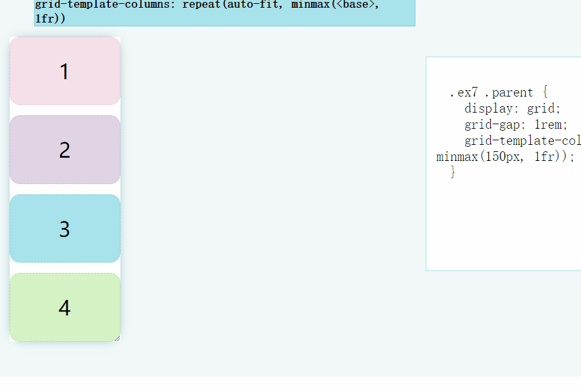Click the white gap between boxes 3 and 4

tap(65, 268)
